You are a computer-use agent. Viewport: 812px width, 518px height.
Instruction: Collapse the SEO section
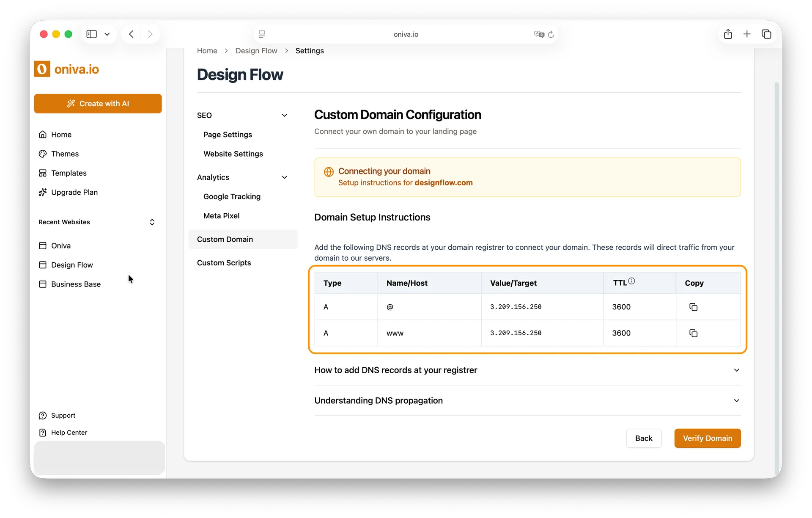284,115
